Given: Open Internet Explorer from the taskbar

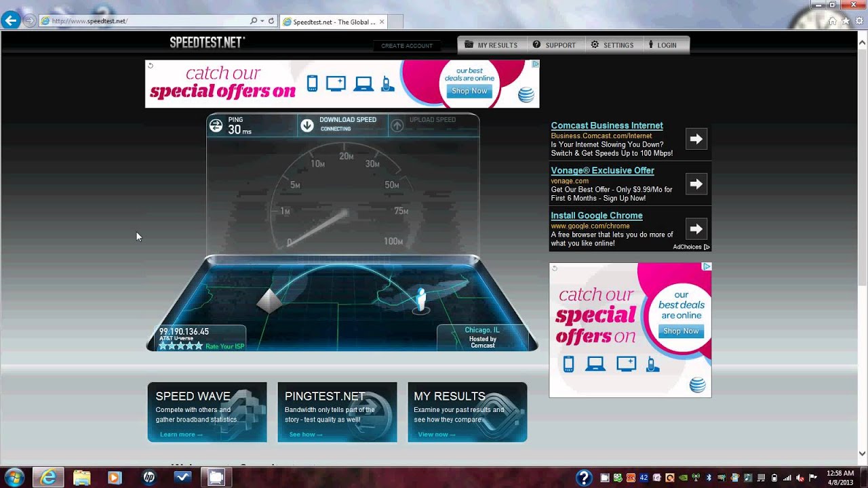Looking at the screenshot, I should [49, 477].
